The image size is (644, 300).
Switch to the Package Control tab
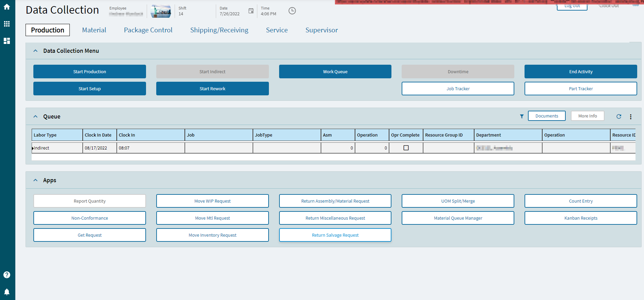point(148,30)
